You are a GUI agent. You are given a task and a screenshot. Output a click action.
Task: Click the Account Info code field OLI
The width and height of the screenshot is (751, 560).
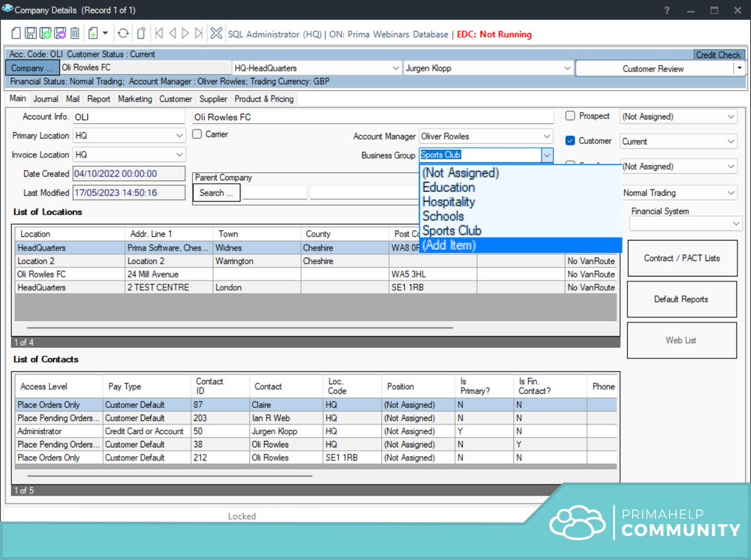(129, 117)
